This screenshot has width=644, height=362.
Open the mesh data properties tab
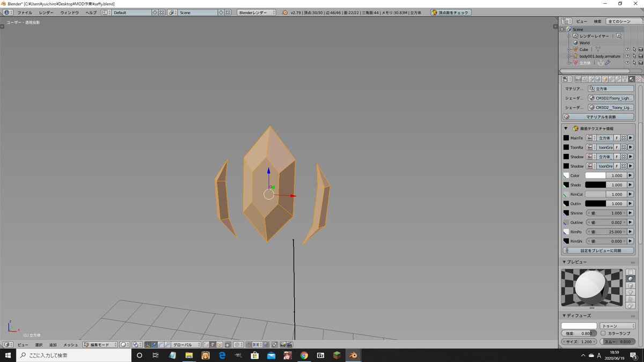[625, 79]
